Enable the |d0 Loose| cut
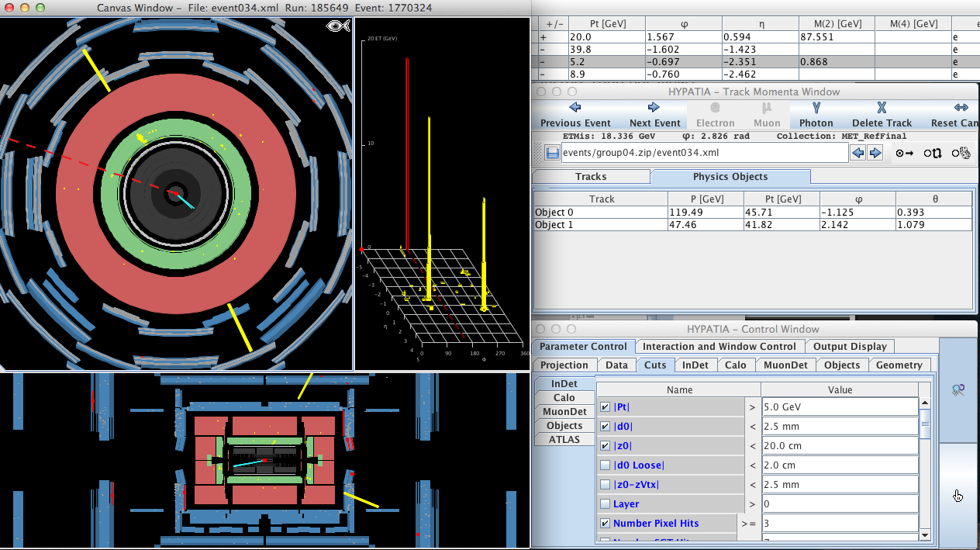Image resolution: width=980 pixels, height=550 pixels. (605, 465)
